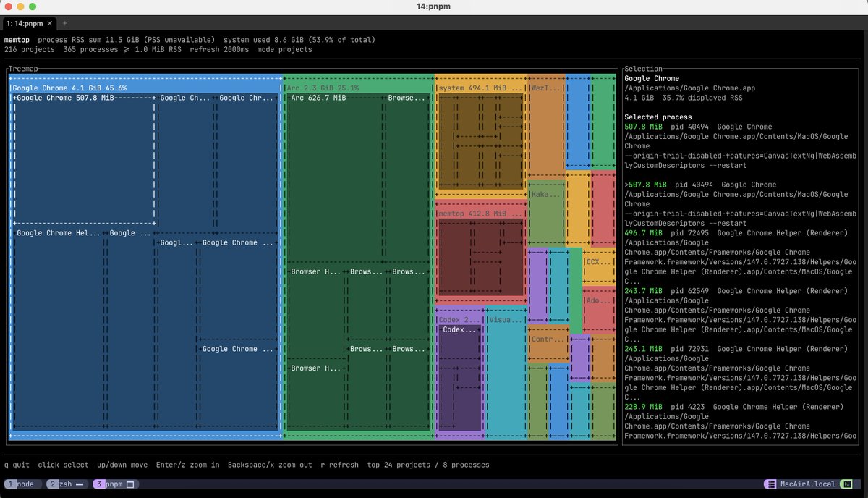The image size is (868, 498).
Task: Click the --origin-trial-disabled-features argument under Selected process
Action: [740, 161]
